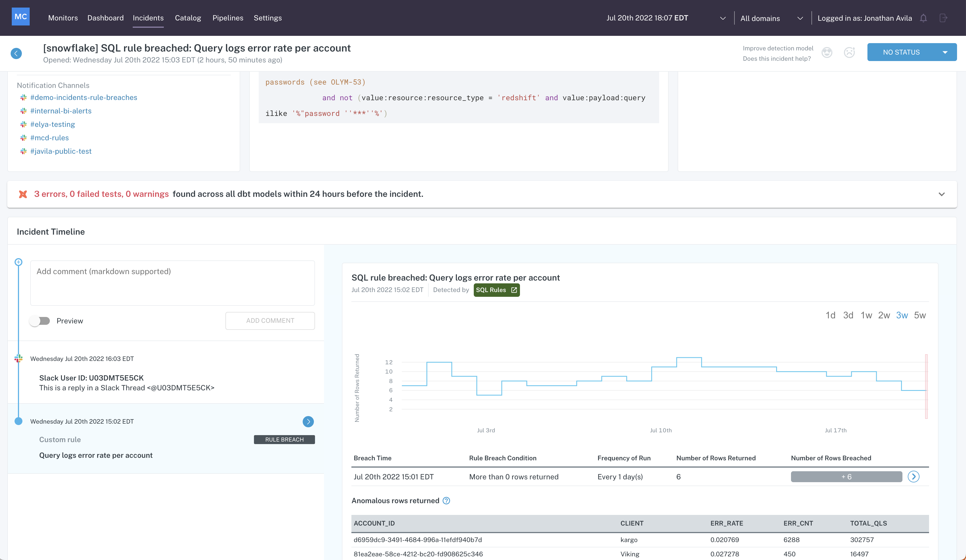Click the 15:02 rule breach timeline dot
The image size is (966, 560).
(18, 421)
